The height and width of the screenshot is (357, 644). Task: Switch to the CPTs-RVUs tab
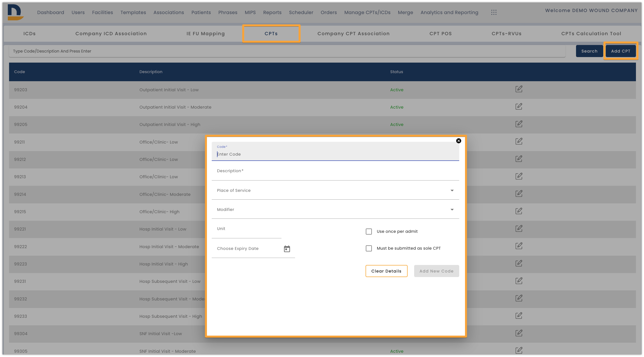tap(507, 34)
